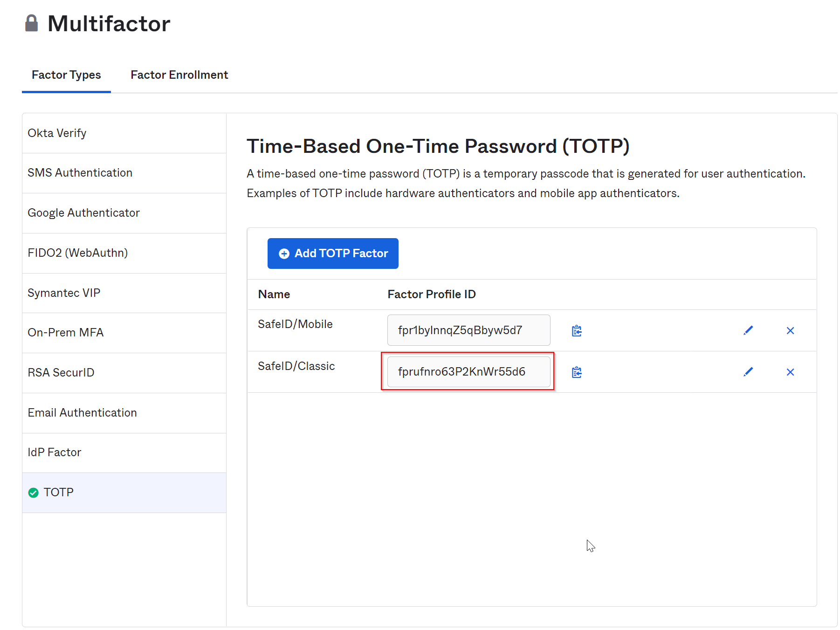The width and height of the screenshot is (840, 630).
Task: Select SMS Authentication in the factor list
Action: (x=80, y=173)
